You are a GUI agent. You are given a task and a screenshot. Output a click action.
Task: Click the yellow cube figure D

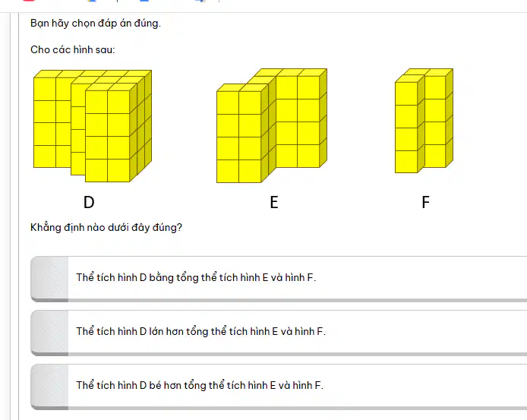(x=93, y=126)
